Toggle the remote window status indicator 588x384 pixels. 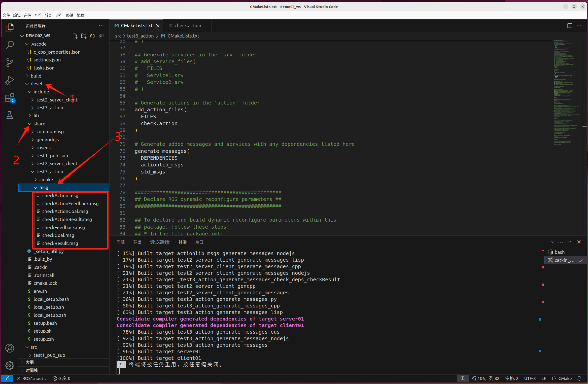point(7,378)
